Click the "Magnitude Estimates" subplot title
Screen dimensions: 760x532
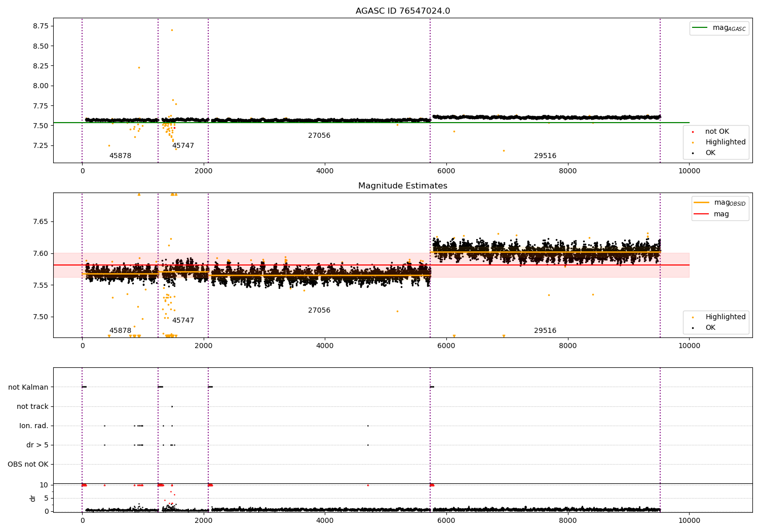point(403,186)
